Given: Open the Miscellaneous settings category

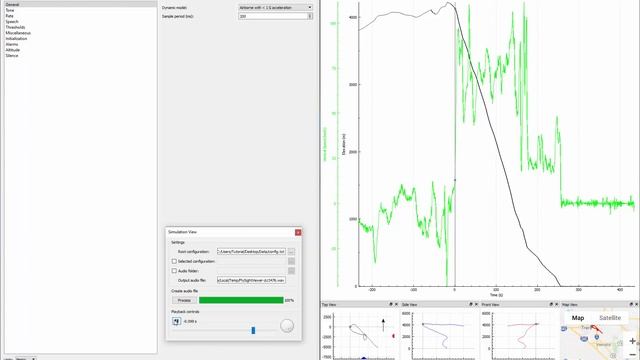Looking at the screenshot, I should tap(18, 33).
